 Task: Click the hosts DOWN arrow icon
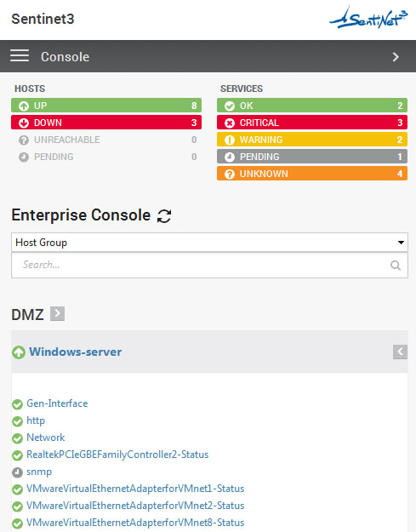point(24,123)
